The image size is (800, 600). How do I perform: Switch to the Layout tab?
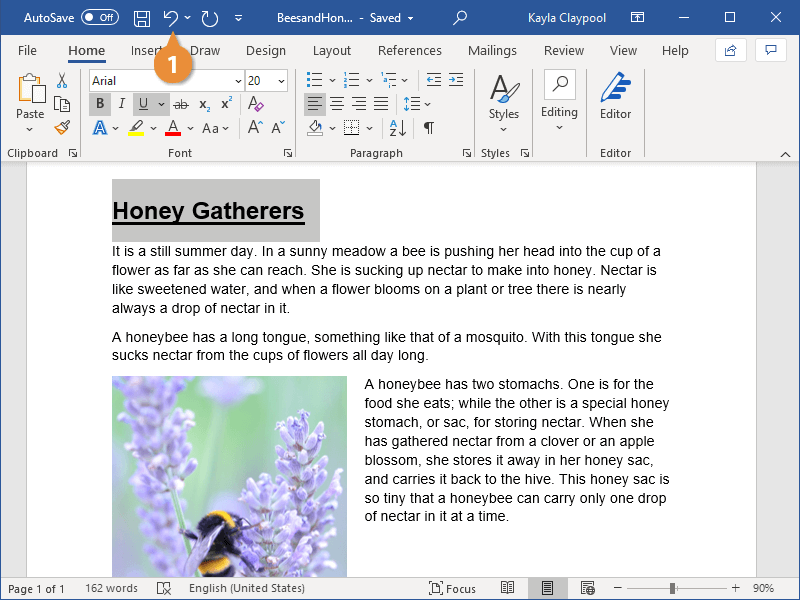point(331,51)
